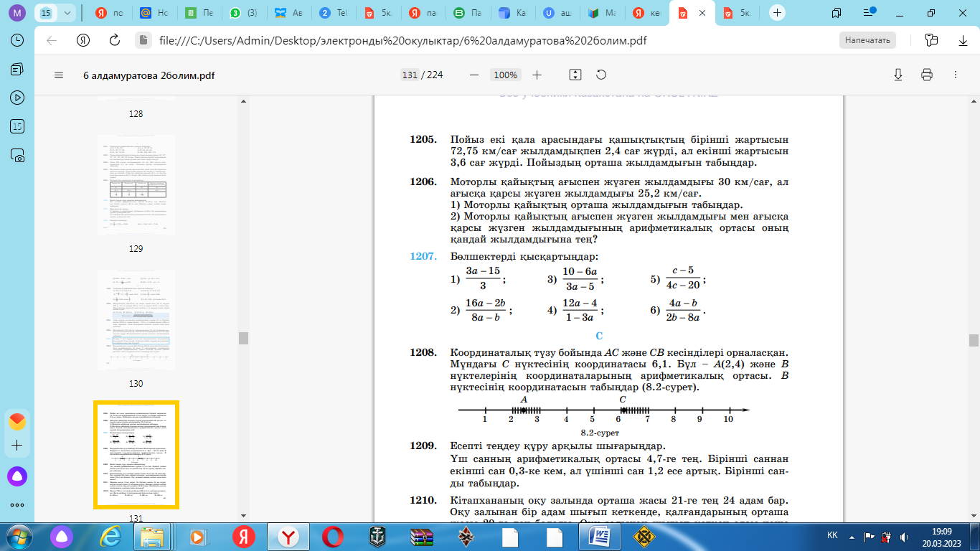This screenshot has width=980, height=551.
Task: Open the collections icon in sidebar
Action: (18, 69)
